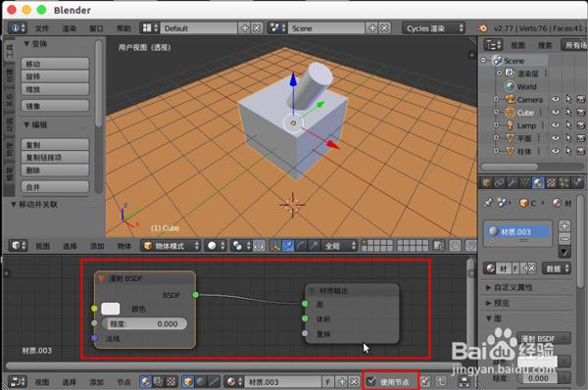
Task: Toggle visibility eye for 平面
Action: tap(556, 138)
